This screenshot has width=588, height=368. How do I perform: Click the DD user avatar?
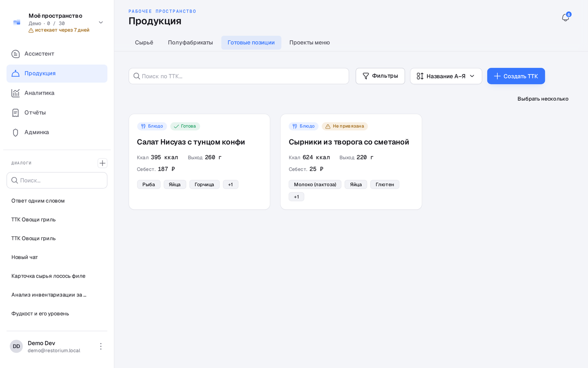(16, 346)
